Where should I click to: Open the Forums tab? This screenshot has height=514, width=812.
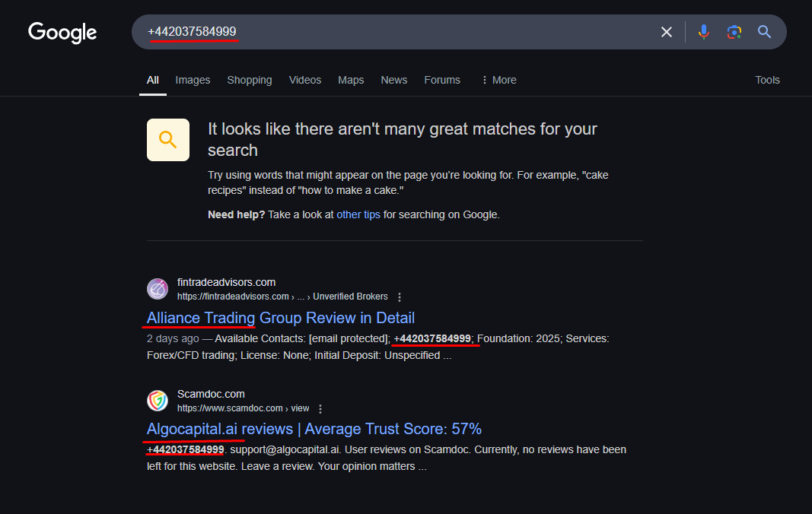pos(442,81)
